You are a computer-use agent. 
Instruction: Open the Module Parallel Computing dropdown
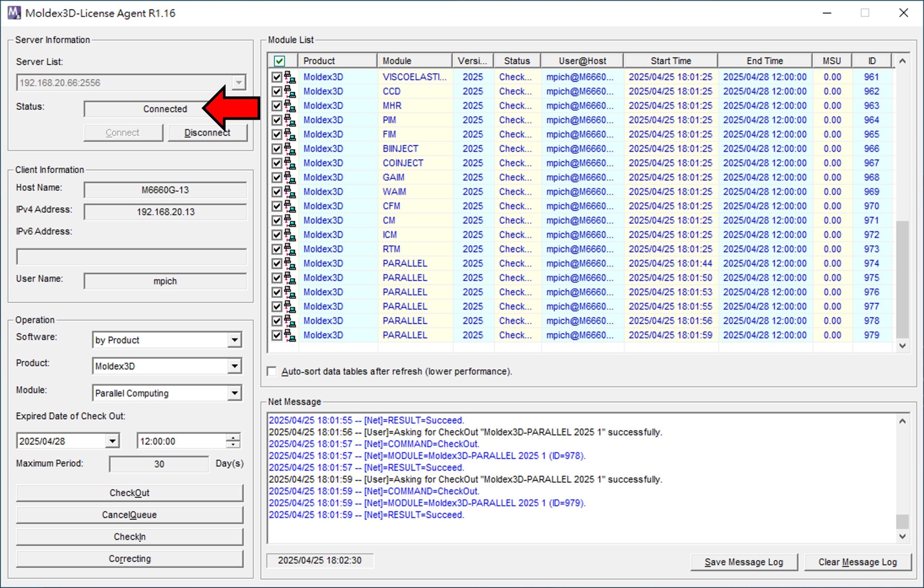tap(235, 393)
